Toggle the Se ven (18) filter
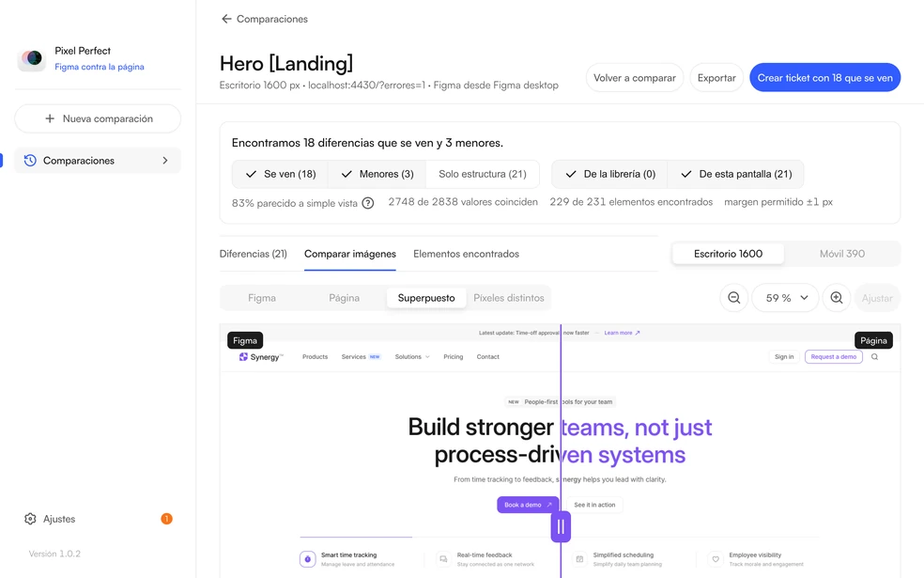 click(x=280, y=174)
